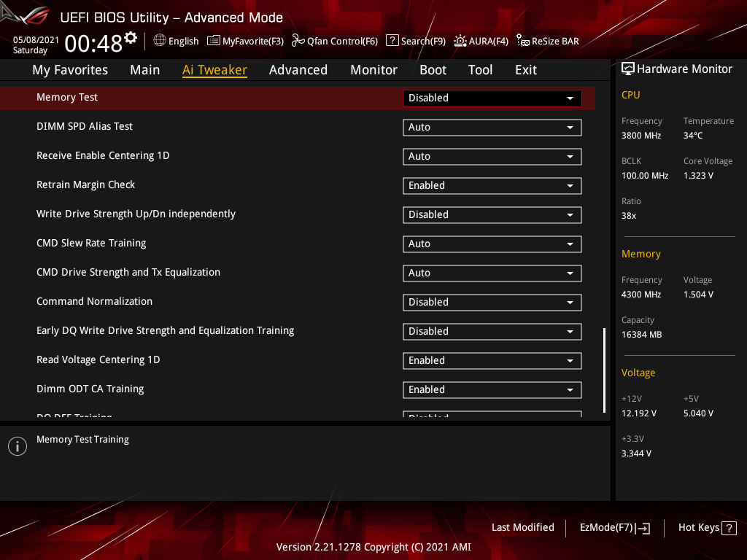Select the Command Normalization label
This screenshot has width=747, height=560.
point(94,301)
